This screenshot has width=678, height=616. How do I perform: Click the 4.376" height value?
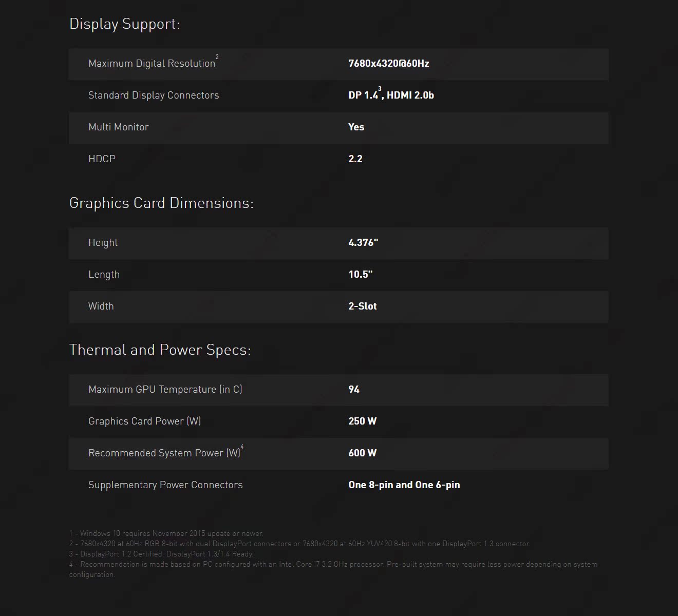tap(363, 243)
